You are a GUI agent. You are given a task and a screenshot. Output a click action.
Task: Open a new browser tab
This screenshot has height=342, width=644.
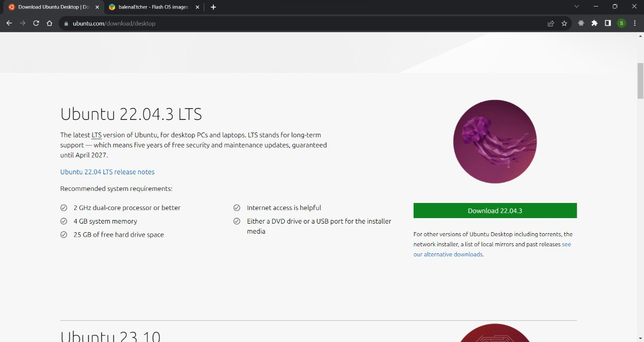(x=213, y=7)
